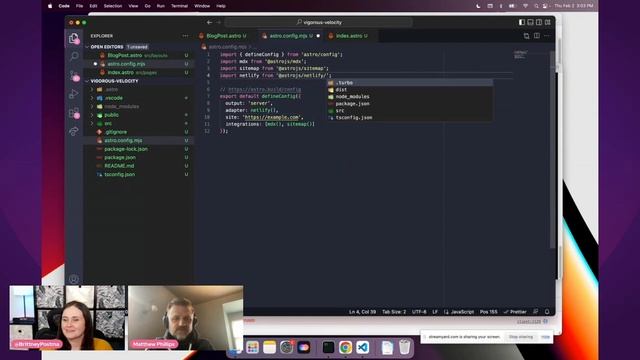The width and height of the screenshot is (640, 360).
Task: Click the feedback icon in status bar
Action: click(x=536, y=311)
